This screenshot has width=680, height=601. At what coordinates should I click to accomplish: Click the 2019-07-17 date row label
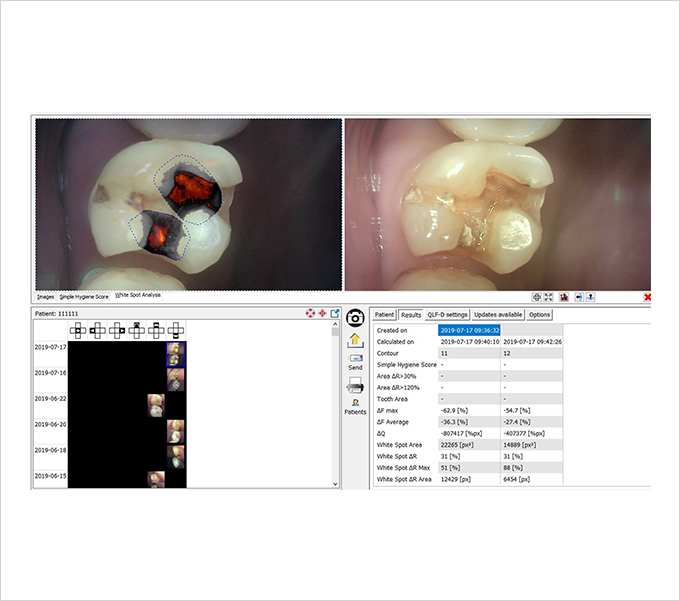click(x=51, y=347)
